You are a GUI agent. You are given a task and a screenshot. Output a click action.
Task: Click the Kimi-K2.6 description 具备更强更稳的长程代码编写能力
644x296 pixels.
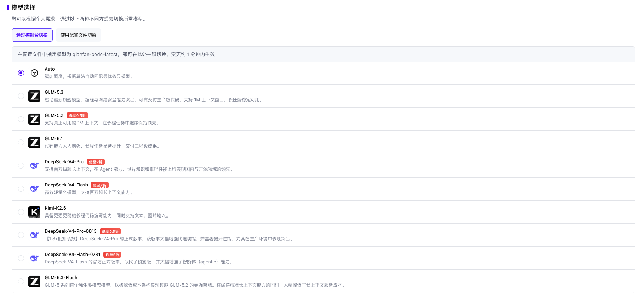click(108, 216)
